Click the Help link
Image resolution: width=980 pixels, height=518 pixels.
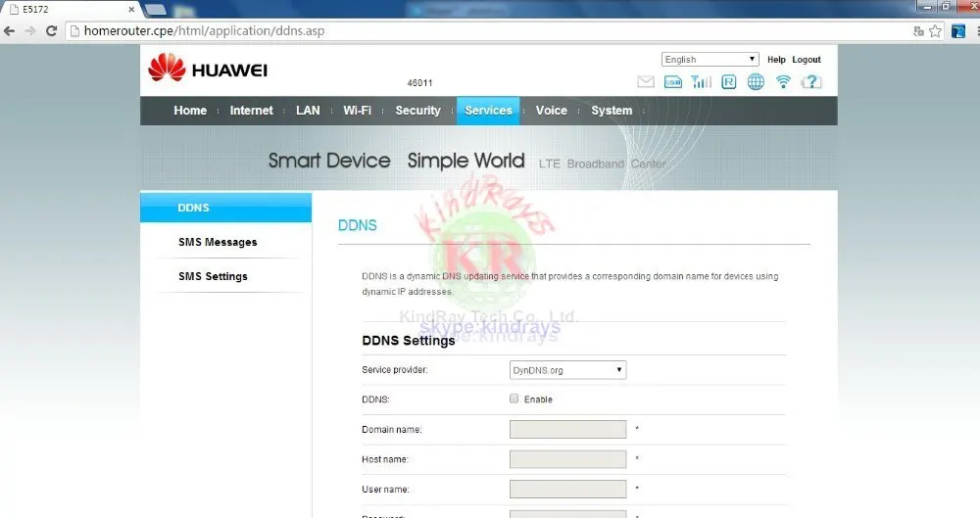coord(776,60)
